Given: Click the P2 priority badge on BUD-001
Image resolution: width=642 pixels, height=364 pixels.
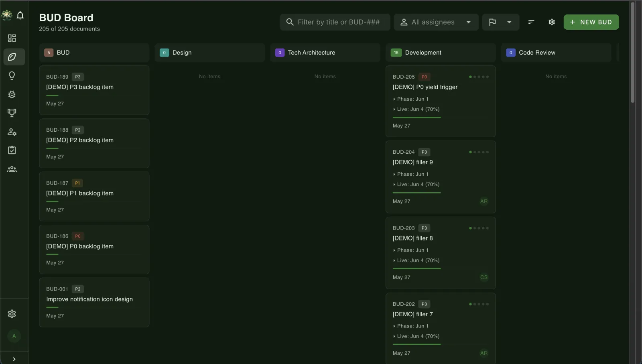Looking at the screenshot, I should click(78, 289).
